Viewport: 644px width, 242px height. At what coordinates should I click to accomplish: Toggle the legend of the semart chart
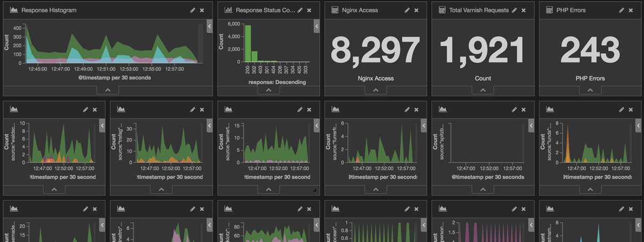click(317, 125)
